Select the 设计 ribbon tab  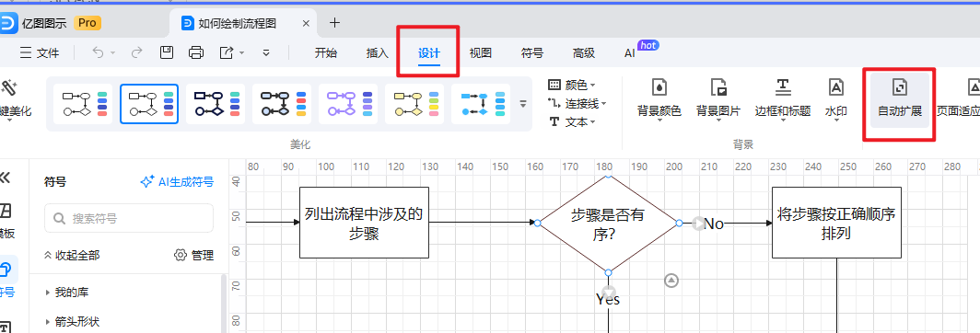pyautogui.click(x=429, y=53)
